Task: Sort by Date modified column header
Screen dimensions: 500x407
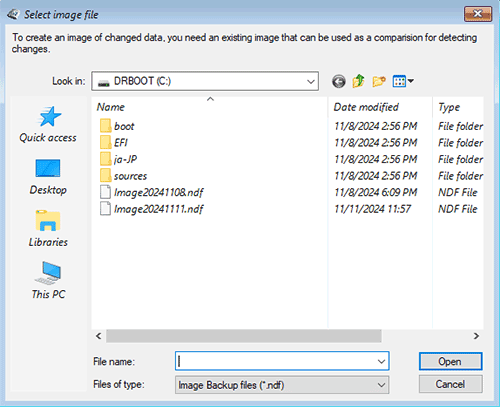Action: (366, 107)
